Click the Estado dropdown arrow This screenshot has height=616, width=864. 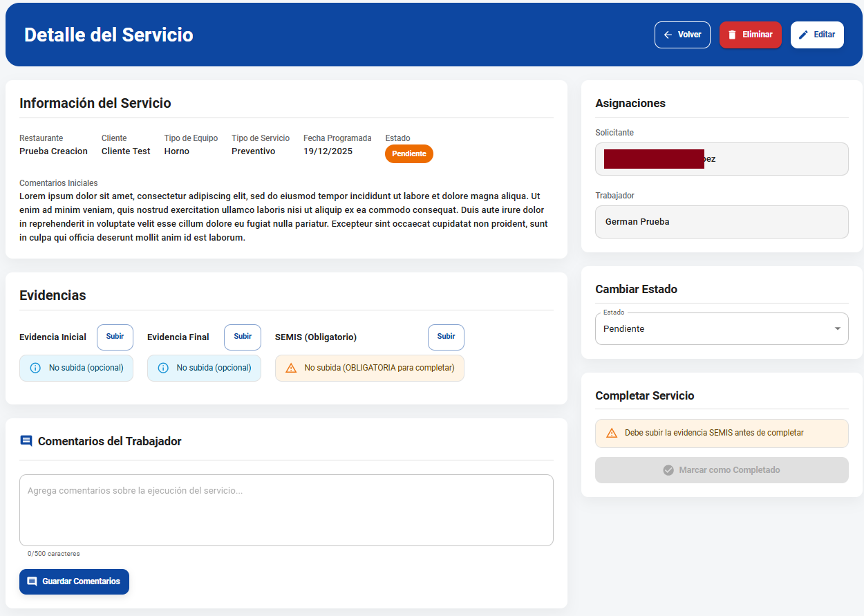(838, 329)
